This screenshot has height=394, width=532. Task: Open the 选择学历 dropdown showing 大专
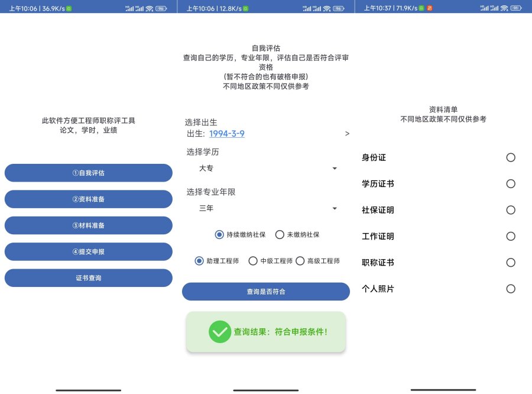pyautogui.click(x=265, y=169)
